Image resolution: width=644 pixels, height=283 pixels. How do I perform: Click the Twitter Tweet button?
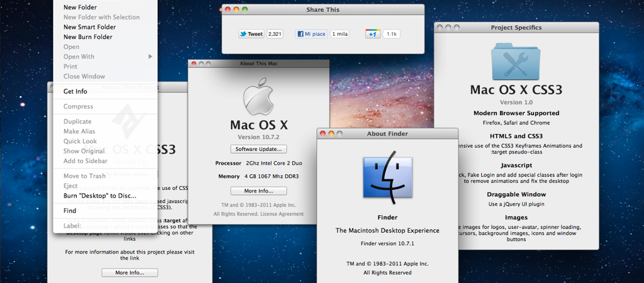[x=252, y=34]
